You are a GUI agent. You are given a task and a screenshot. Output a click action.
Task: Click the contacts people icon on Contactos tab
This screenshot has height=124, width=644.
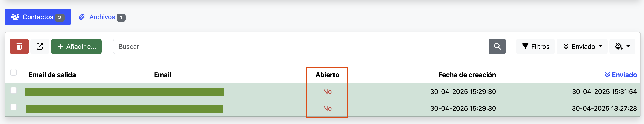coord(15,17)
